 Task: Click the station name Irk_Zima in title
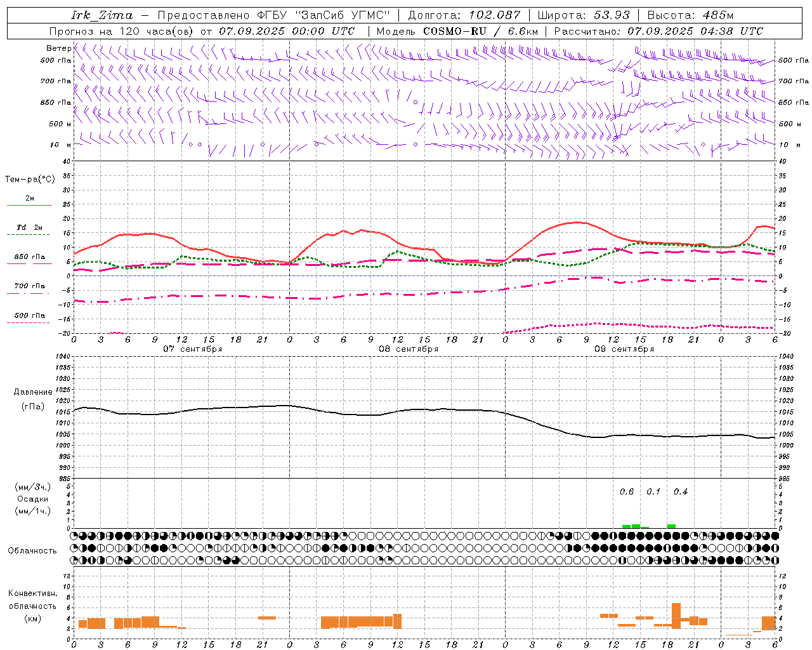coord(102,15)
